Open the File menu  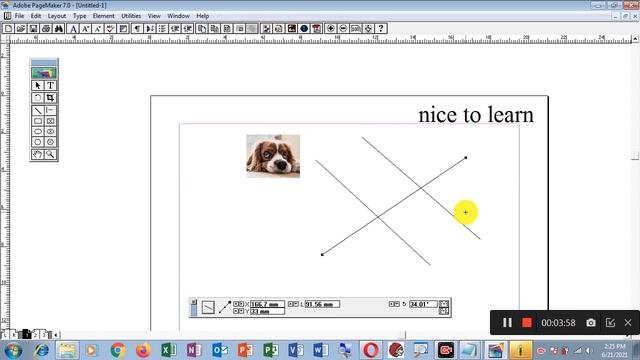click(x=19, y=16)
